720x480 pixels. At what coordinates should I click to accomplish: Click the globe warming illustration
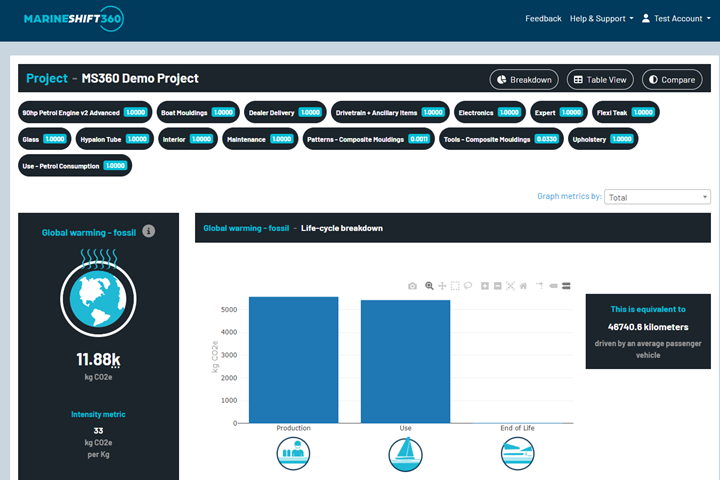[98, 293]
